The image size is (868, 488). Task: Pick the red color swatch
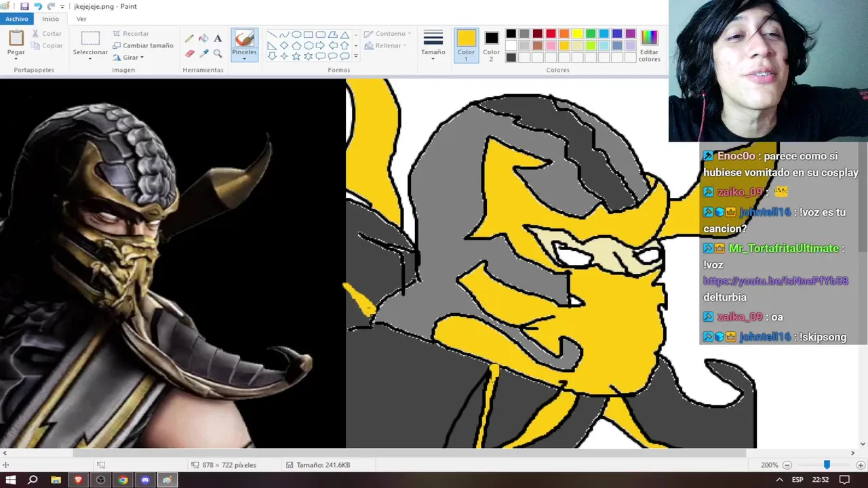[x=551, y=33]
